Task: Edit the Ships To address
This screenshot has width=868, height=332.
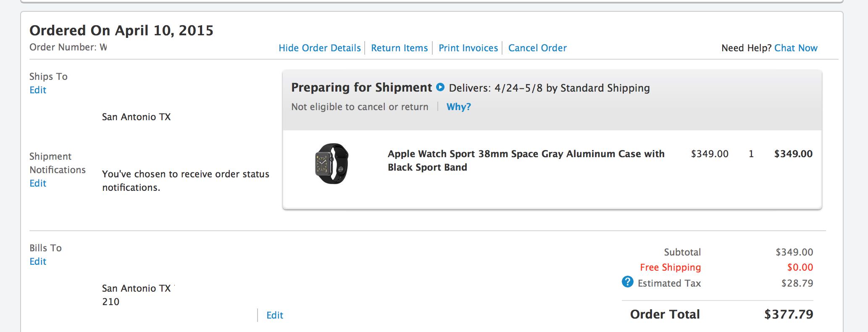Action: tap(38, 90)
